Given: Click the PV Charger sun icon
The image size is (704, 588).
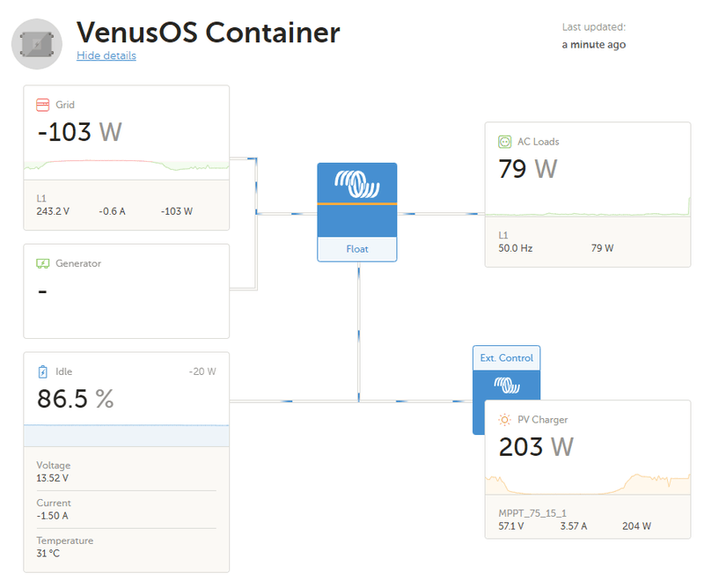Looking at the screenshot, I should [x=505, y=420].
